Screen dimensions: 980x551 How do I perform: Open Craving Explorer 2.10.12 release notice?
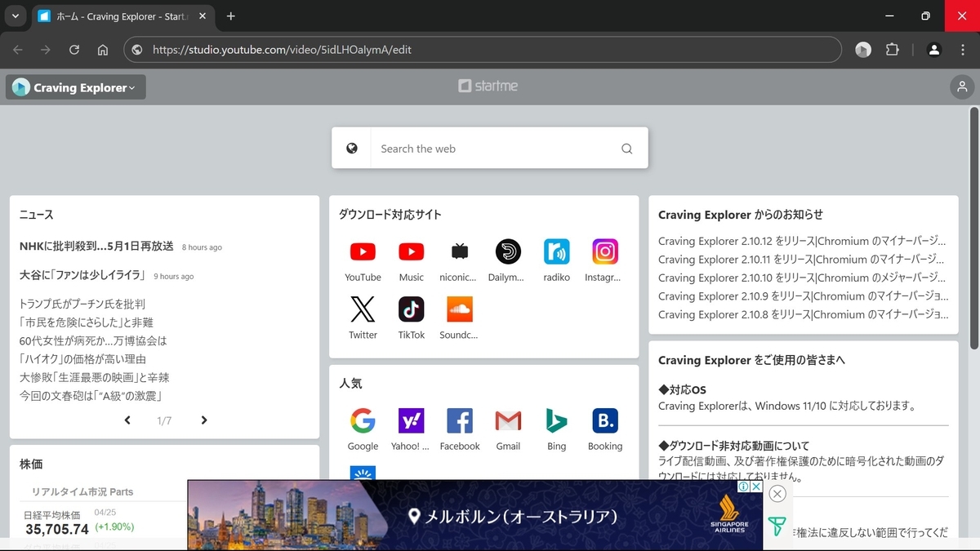[803, 241]
